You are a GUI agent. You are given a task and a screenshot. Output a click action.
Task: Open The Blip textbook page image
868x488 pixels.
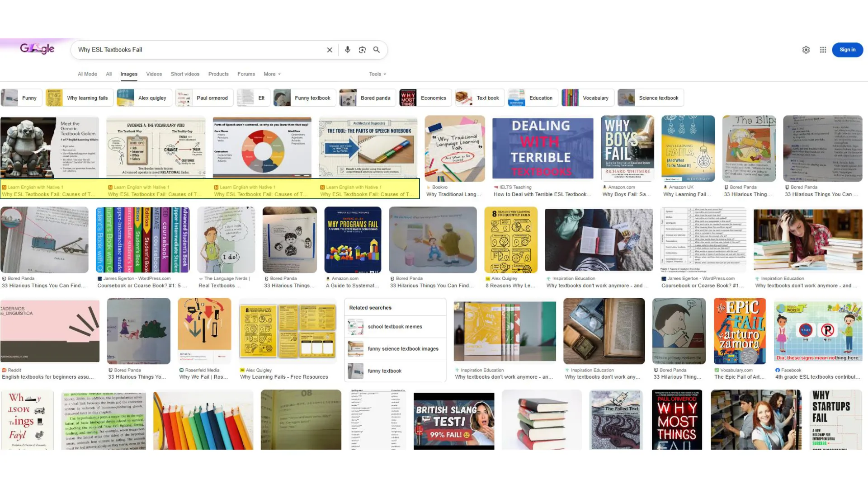[x=749, y=148]
